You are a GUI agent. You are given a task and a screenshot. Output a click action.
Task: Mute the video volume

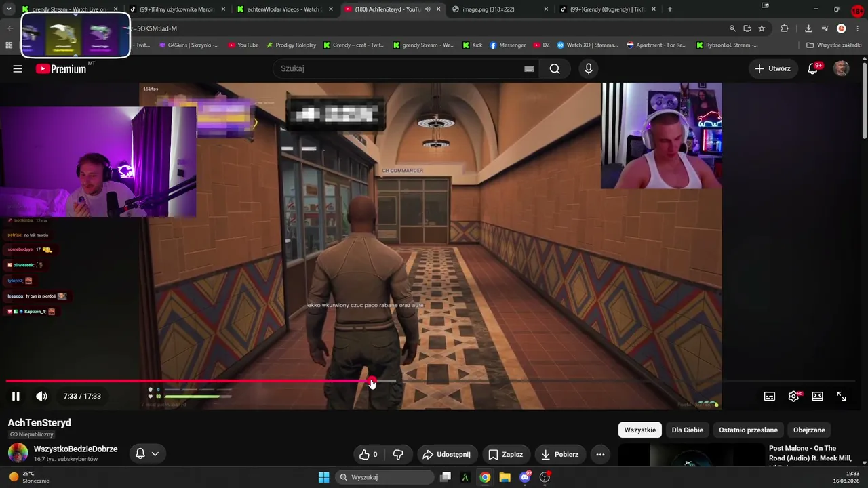pyautogui.click(x=41, y=396)
